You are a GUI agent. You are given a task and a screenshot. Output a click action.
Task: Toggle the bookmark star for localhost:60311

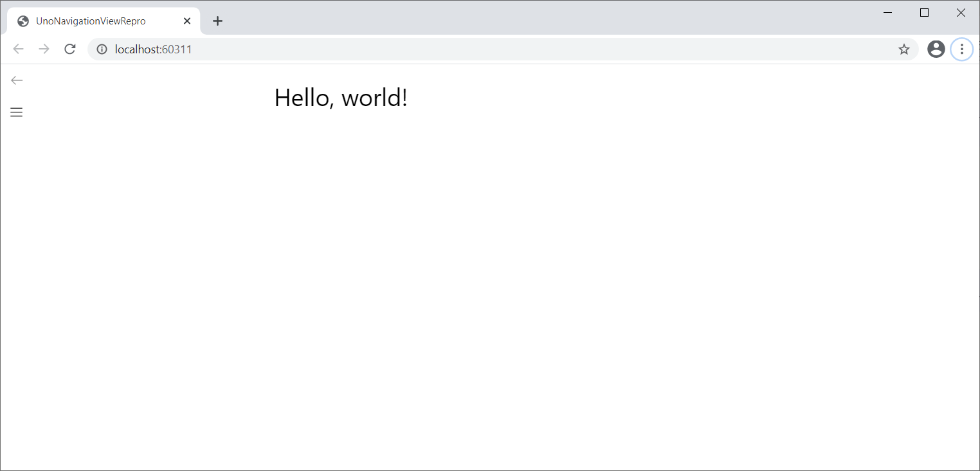(904, 49)
